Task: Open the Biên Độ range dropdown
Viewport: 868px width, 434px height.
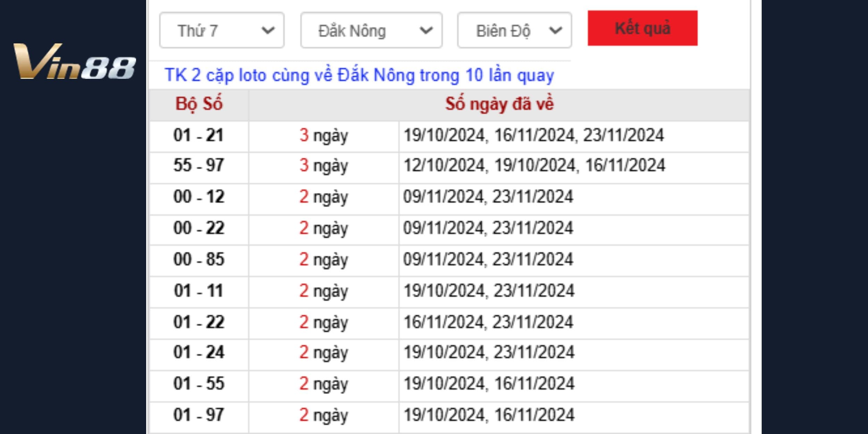Action: tap(515, 30)
